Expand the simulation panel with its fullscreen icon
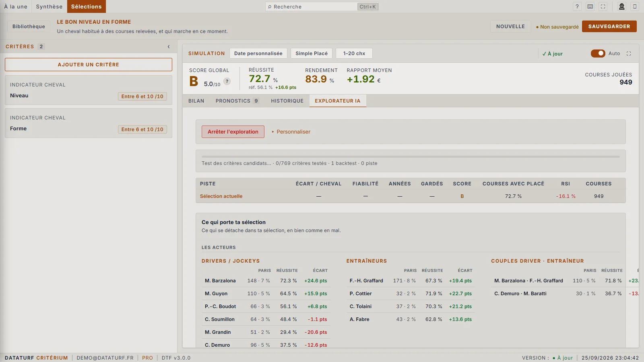Screen dimensions: 644x362 pyautogui.click(x=629, y=53)
